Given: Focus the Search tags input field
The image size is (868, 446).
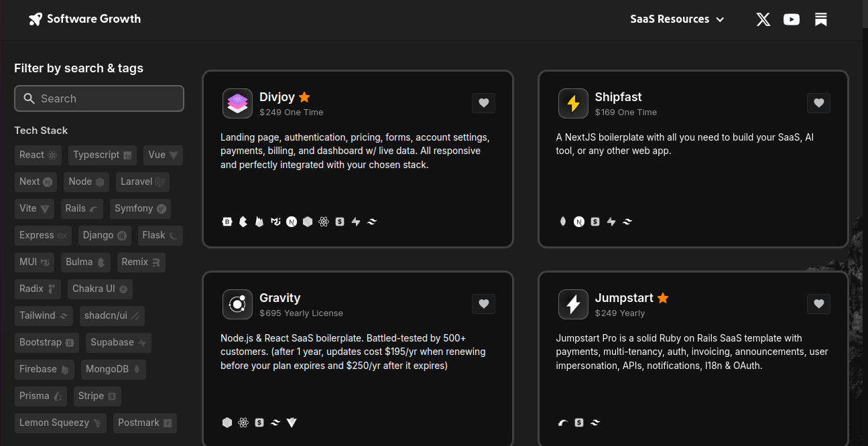Looking at the screenshot, I should pos(99,98).
